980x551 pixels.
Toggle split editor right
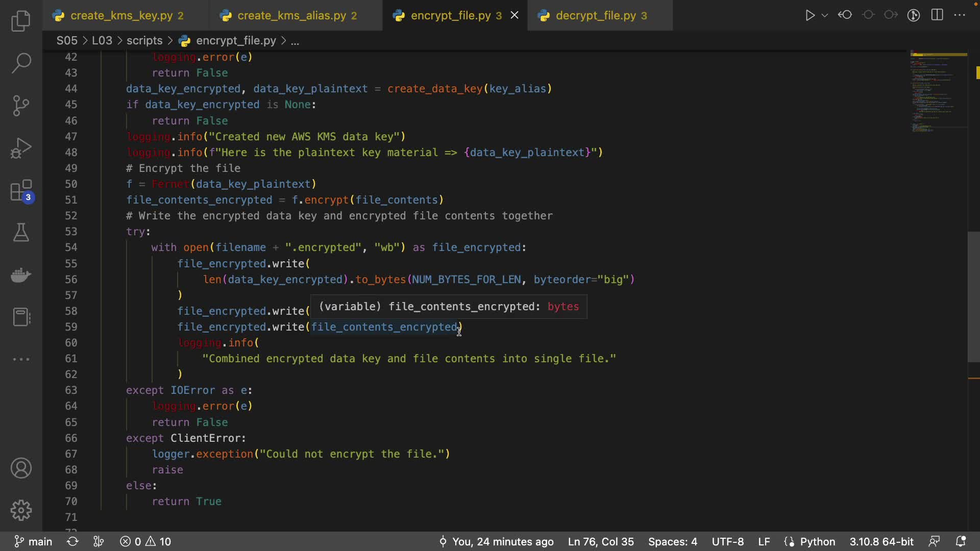click(x=937, y=15)
